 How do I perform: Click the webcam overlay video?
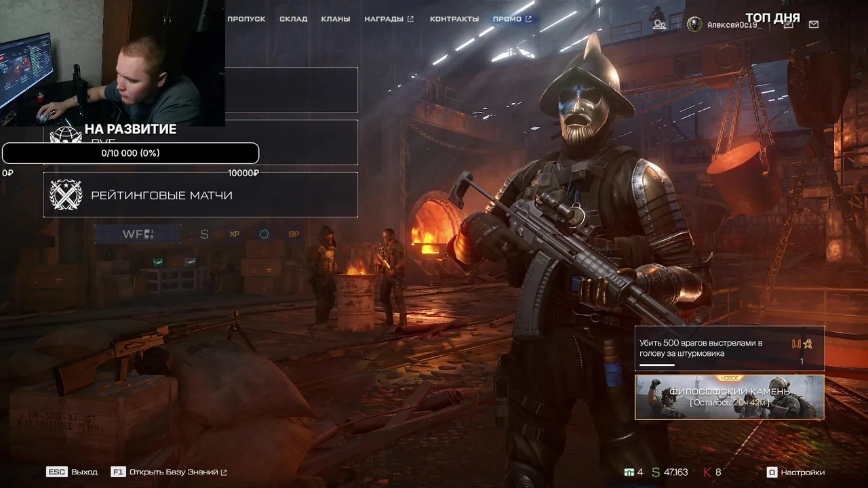[x=113, y=63]
